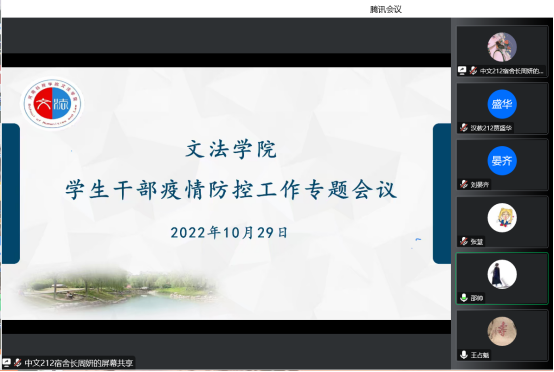This screenshot has width=554, height=372.
Task: Click the muted mic icon next to 刘晏齐
Action: (464, 184)
